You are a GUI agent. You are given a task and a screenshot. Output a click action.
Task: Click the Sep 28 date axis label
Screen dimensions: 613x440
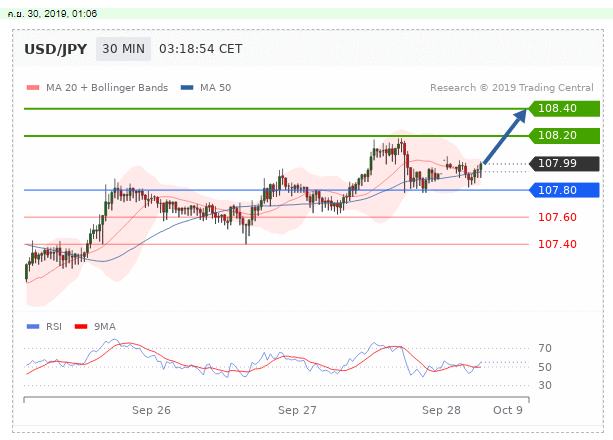[441, 410]
